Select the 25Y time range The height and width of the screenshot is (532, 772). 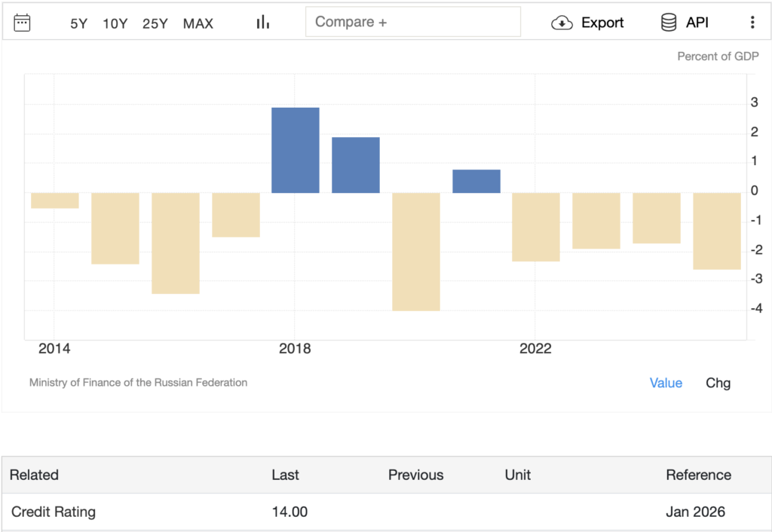click(155, 23)
